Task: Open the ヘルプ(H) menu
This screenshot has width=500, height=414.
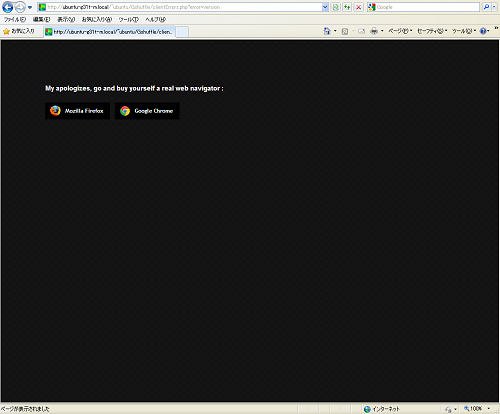Action: click(155, 19)
